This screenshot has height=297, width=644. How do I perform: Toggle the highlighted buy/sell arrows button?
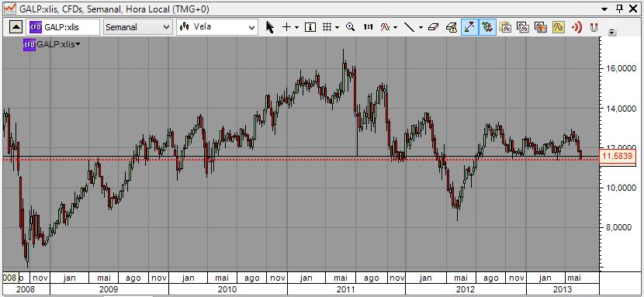point(487,27)
